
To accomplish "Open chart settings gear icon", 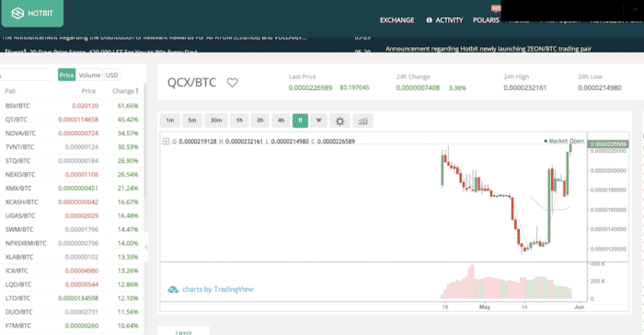I will (x=339, y=121).
